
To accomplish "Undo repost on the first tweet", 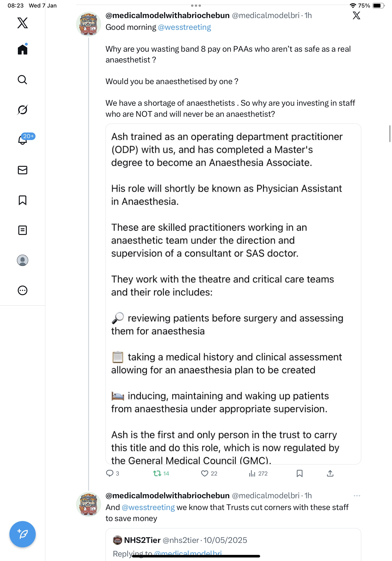I will [x=157, y=474].
